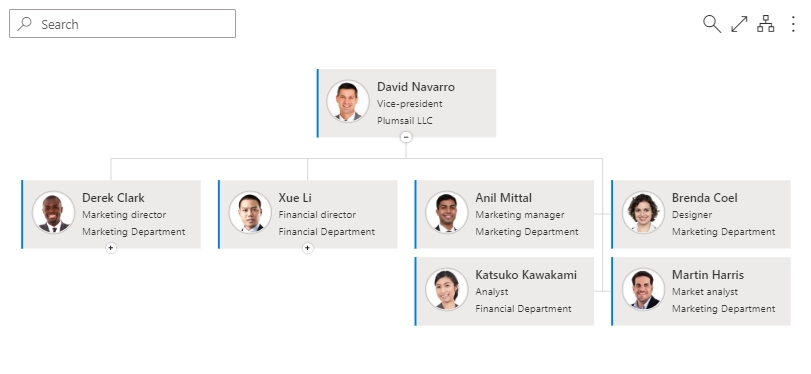Click Martin Harris's avatar picture
Screen dimensions: 811x374
(643, 290)
